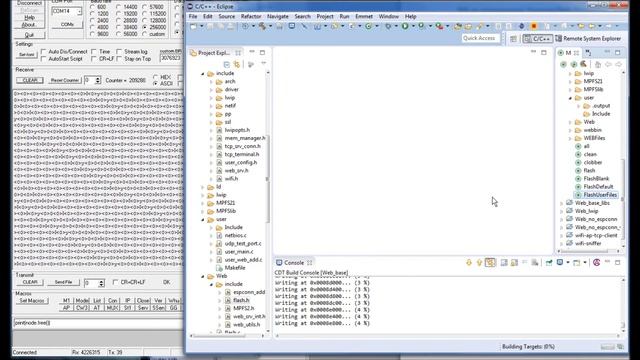The image size is (640, 360).
Task: Click the Send File button in Transmit
Action: pyautogui.click(x=63, y=282)
